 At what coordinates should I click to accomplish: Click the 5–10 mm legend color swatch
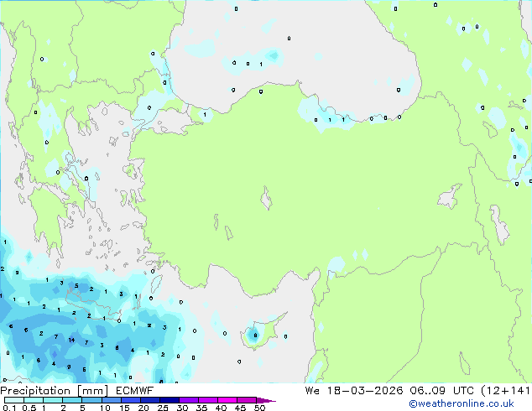coord(91,400)
